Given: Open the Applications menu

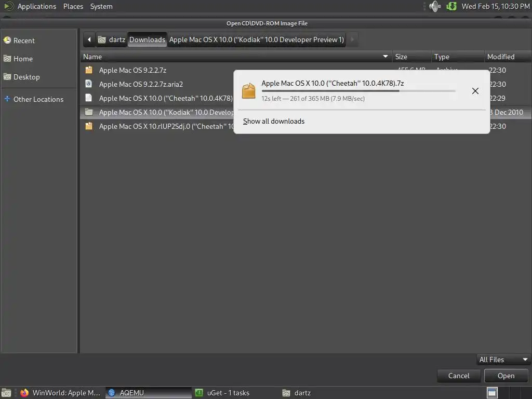Looking at the screenshot, I should [37, 6].
